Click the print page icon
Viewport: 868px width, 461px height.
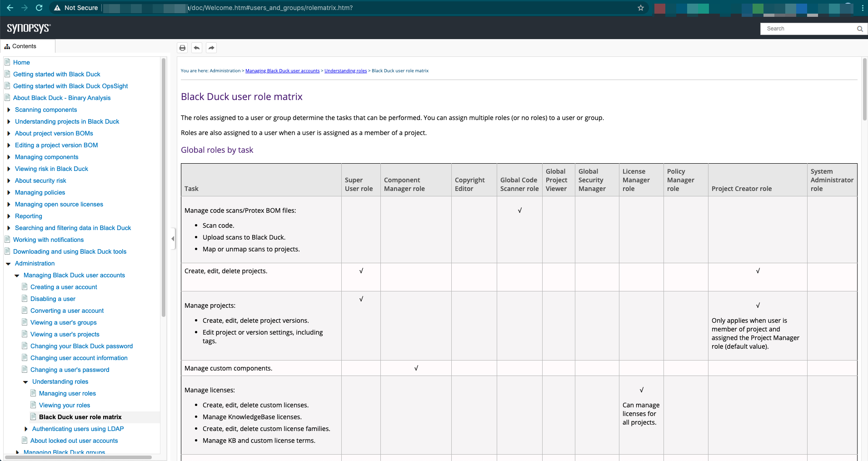click(x=182, y=48)
